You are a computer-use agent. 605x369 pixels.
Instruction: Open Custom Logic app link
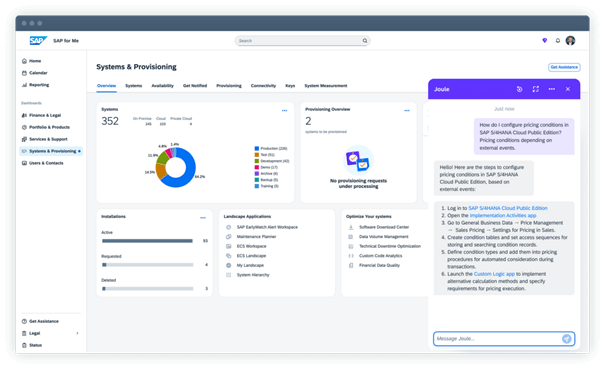(494, 274)
